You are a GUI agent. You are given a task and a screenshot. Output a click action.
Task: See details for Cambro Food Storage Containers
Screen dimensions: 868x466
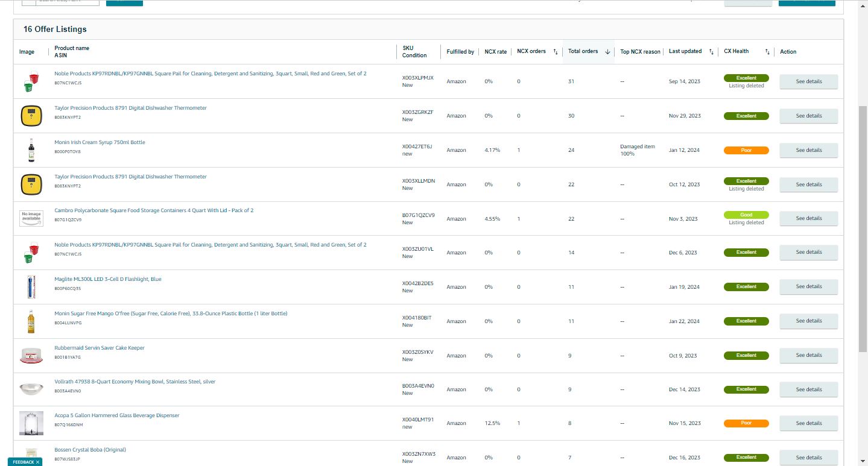(808, 218)
